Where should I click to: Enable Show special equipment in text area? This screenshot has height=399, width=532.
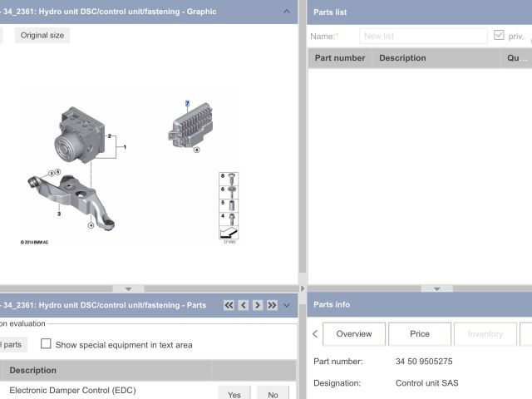pos(47,344)
